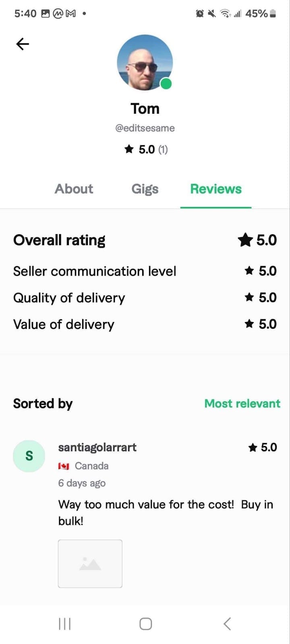Image resolution: width=290 pixels, height=644 pixels.
Task: Tap the review count (1)
Action: (x=163, y=150)
